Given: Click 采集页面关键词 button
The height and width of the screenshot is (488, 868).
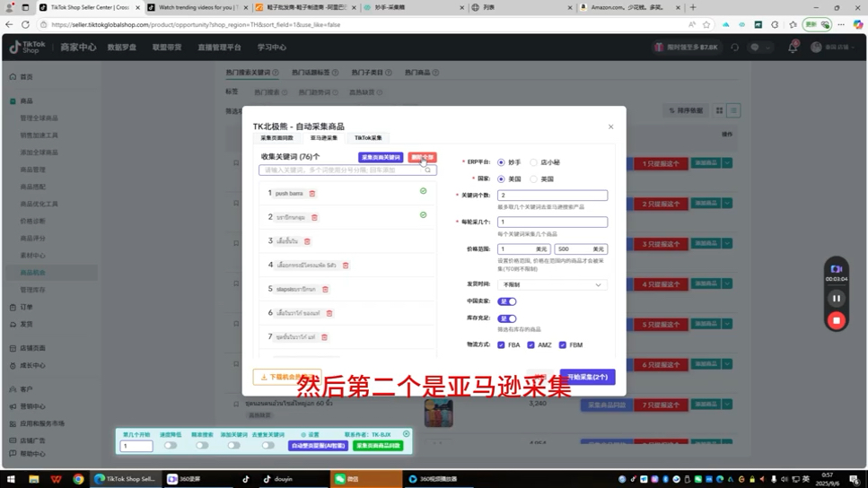Looking at the screenshot, I should tap(381, 158).
